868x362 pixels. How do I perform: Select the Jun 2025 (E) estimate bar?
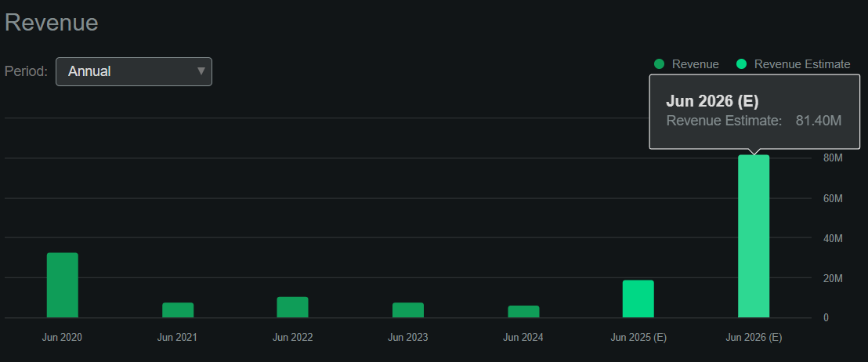click(638, 299)
